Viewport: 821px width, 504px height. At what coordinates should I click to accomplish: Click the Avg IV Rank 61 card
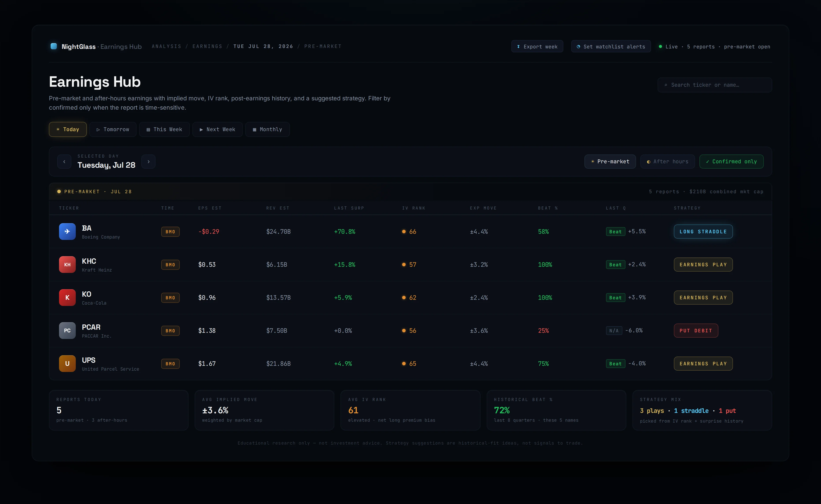410,410
